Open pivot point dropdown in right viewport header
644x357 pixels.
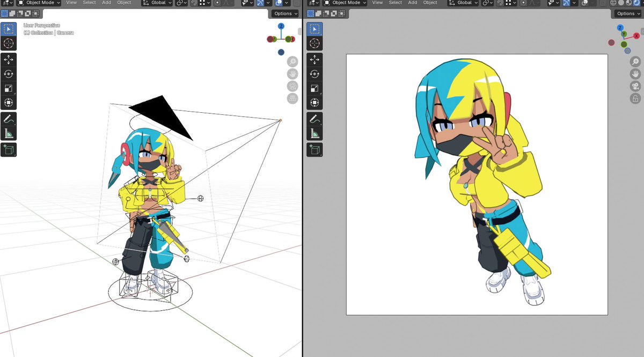tap(487, 3)
